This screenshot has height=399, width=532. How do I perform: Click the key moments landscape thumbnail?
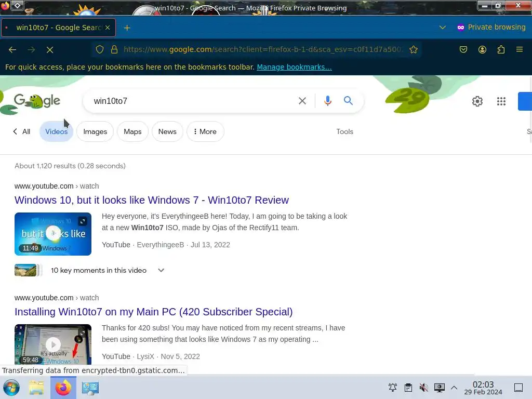(x=25, y=270)
